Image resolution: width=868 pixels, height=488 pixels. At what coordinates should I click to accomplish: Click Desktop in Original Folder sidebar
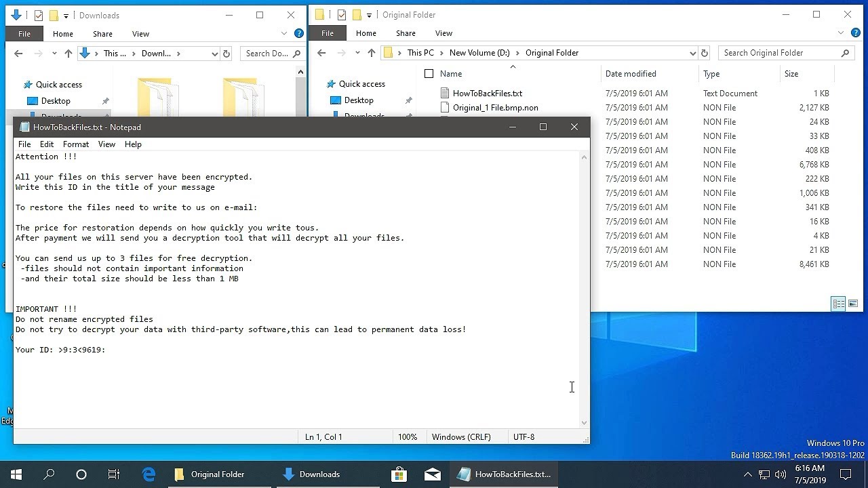359,100
